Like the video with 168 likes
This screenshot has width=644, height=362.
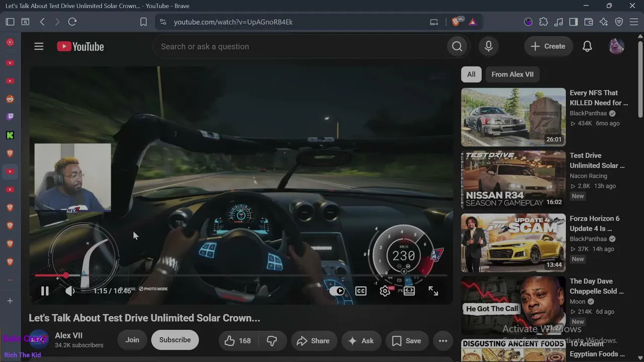pos(238,341)
